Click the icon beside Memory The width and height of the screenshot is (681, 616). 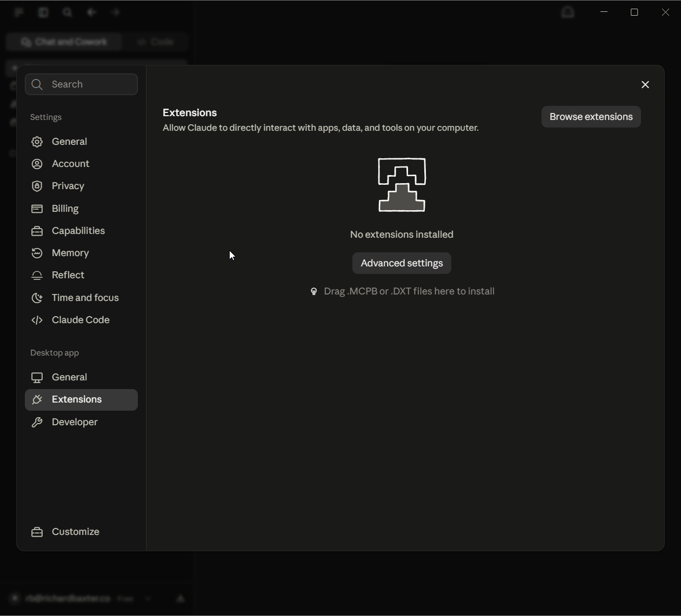click(37, 253)
